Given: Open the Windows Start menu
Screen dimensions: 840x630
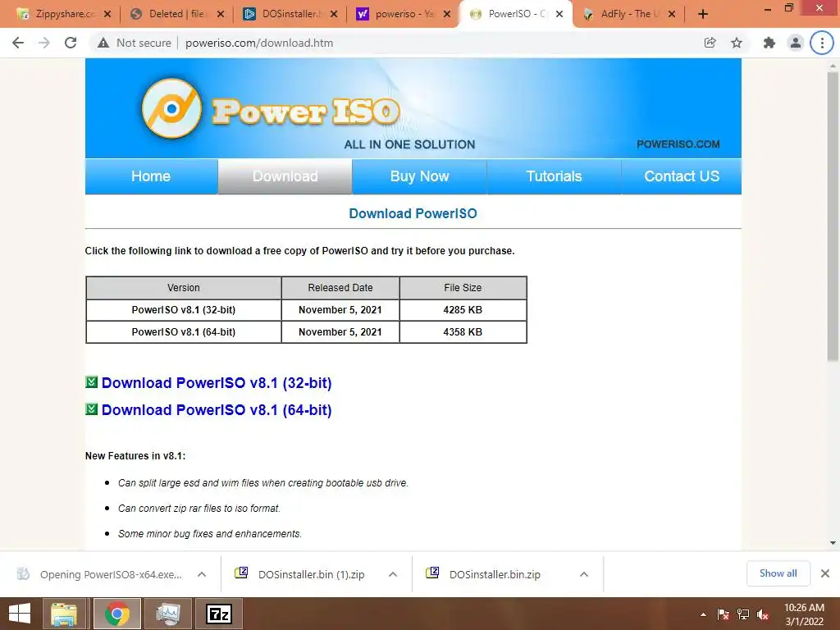Looking at the screenshot, I should pos(20,614).
